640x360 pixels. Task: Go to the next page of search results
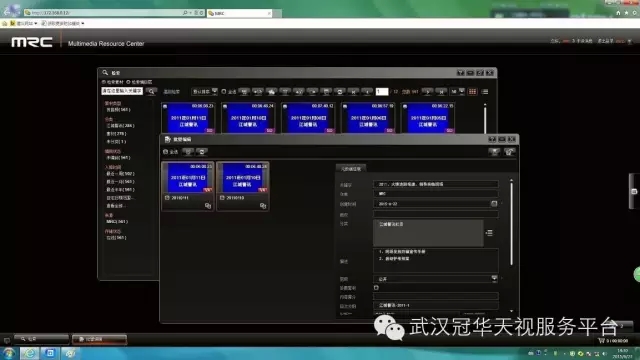[427, 92]
